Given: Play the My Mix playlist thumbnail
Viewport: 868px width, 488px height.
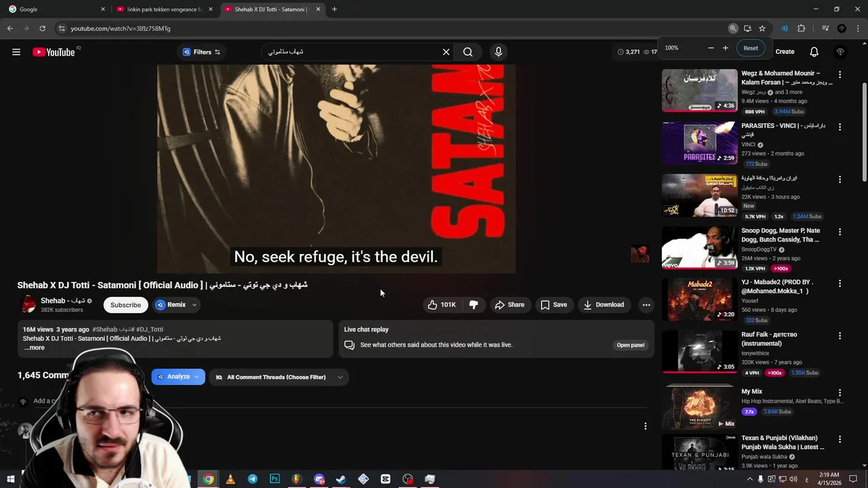Looking at the screenshot, I should [699, 407].
